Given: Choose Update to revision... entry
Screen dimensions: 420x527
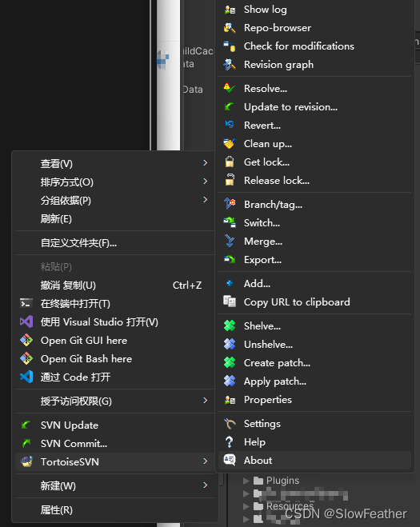Looking at the screenshot, I should point(314,107).
